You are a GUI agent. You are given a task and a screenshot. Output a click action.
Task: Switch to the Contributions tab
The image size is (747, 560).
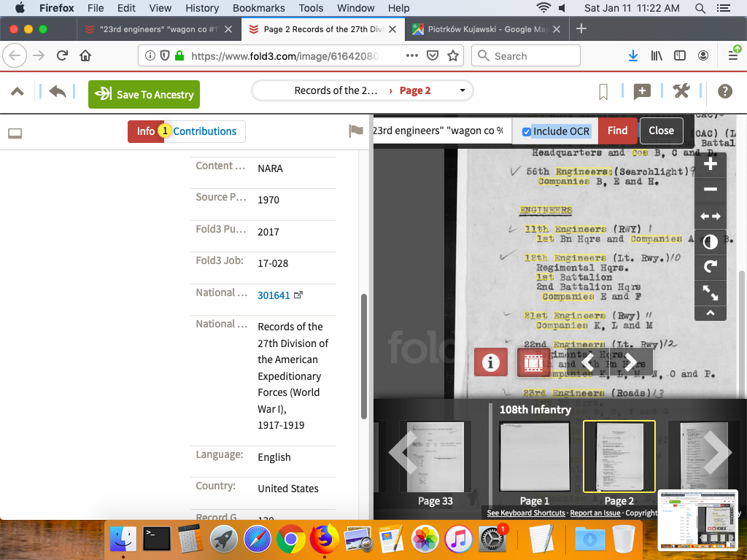click(204, 131)
